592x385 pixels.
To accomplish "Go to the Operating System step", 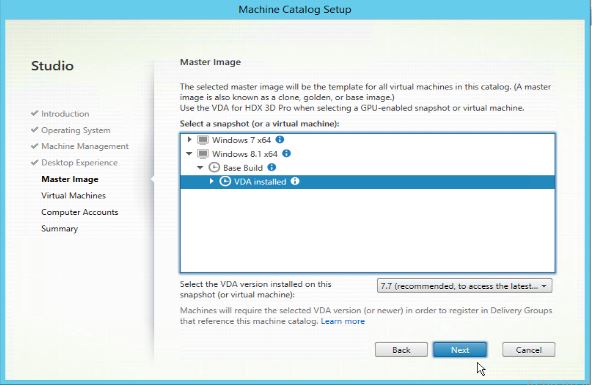I will (76, 130).
